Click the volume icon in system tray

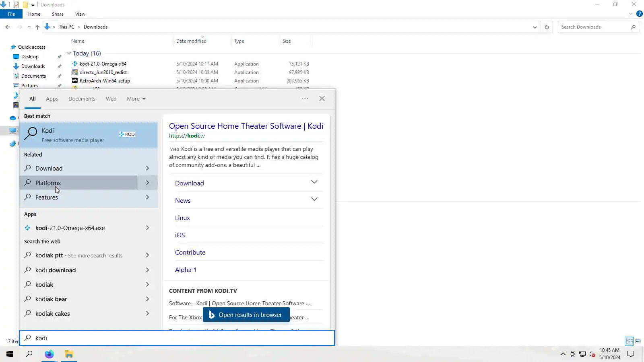(592, 354)
